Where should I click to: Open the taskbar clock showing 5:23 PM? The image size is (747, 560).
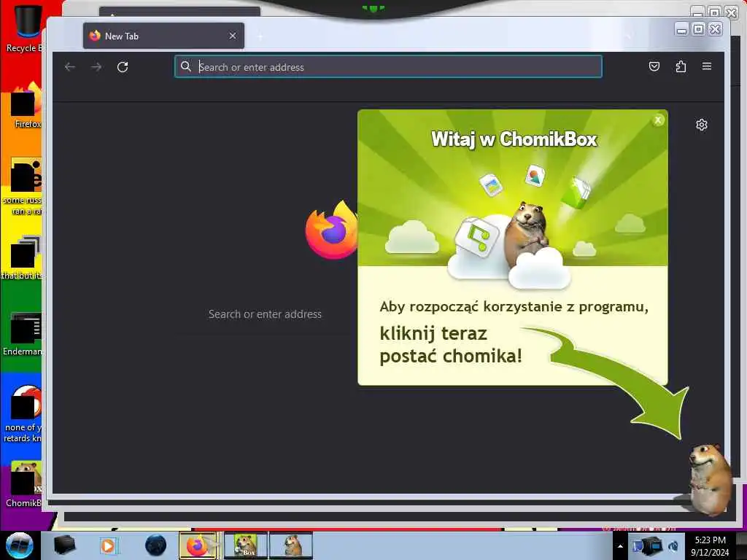point(710,546)
